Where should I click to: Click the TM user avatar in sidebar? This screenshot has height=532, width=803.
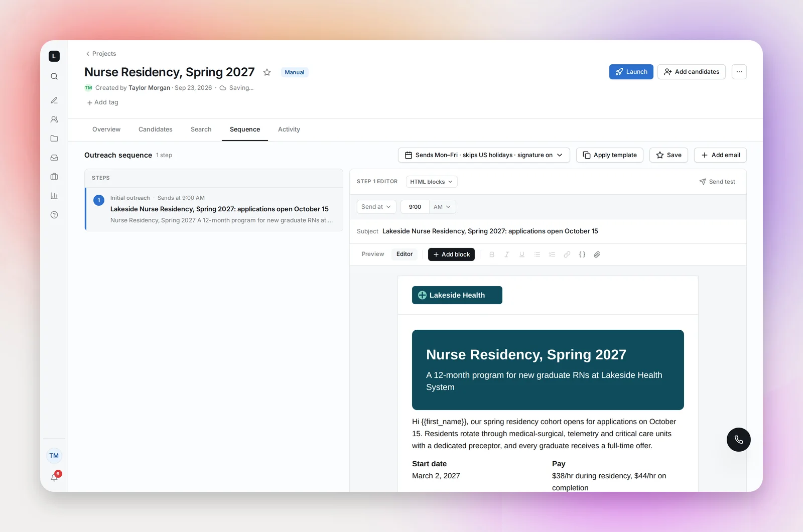(x=54, y=456)
